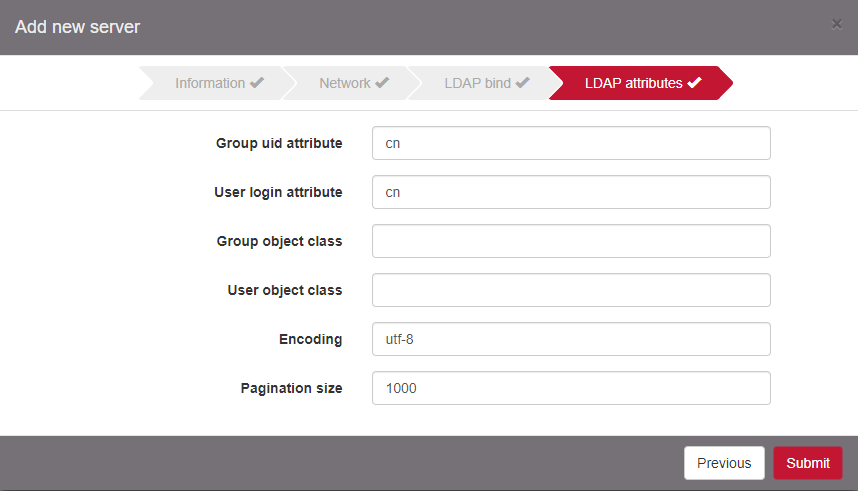Click into the User login attribute field
The height and width of the screenshot is (491, 858).
(x=570, y=192)
